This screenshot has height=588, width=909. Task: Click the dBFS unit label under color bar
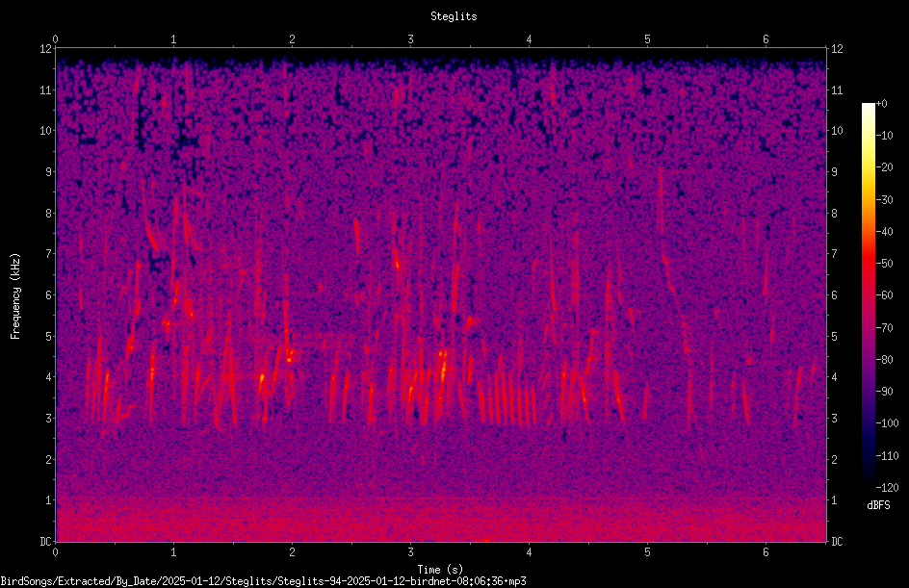click(x=878, y=505)
